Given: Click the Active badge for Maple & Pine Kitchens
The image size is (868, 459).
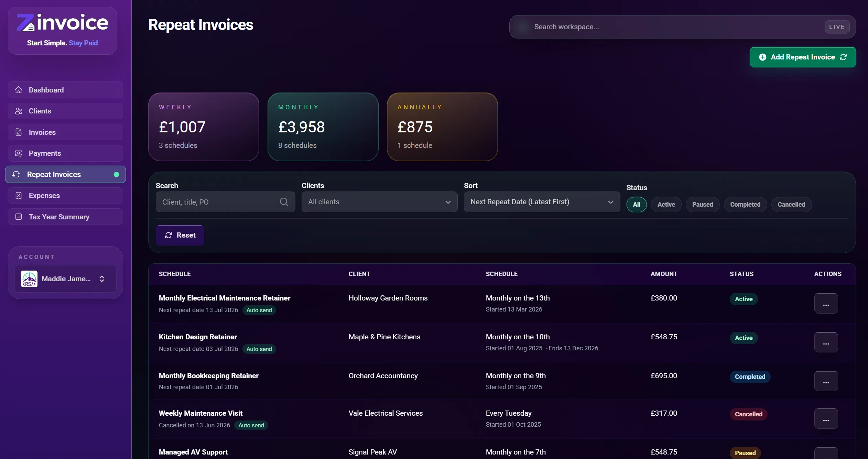Looking at the screenshot, I should pos(744,338).
